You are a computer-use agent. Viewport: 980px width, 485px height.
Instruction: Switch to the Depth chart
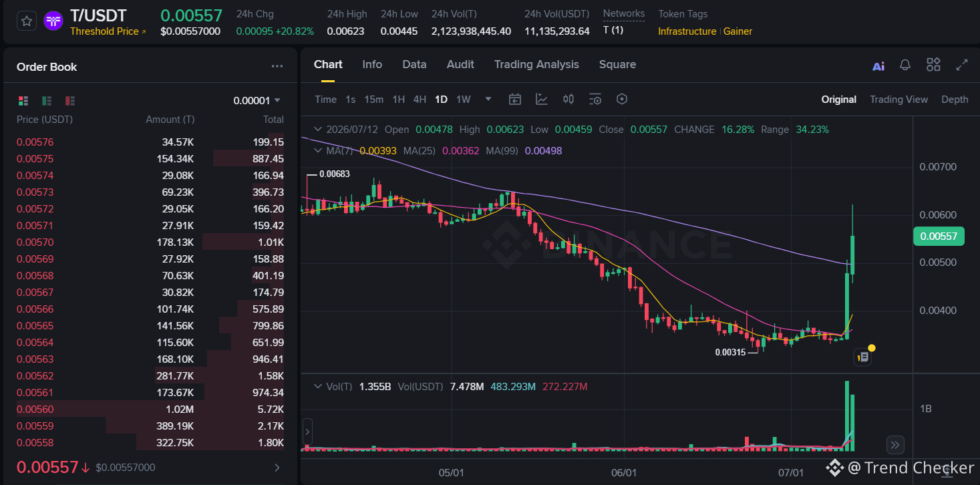(955, 100)
